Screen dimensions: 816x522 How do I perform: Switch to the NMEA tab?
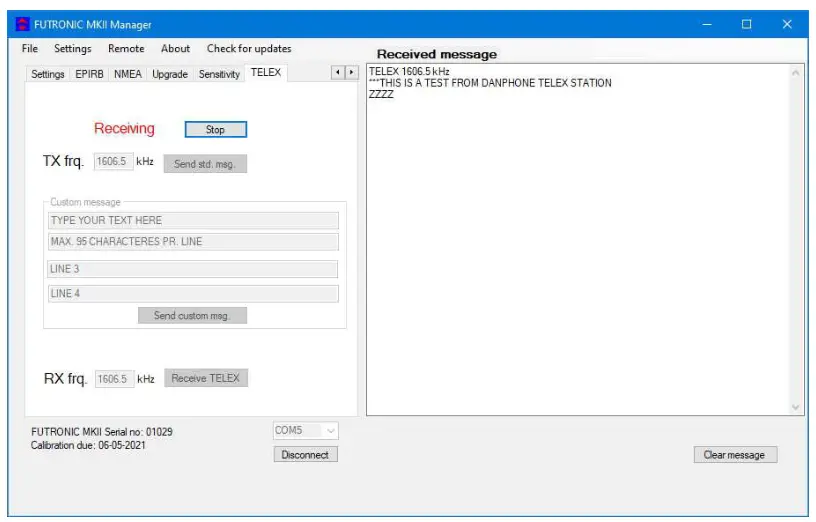[x=128, y=74]
